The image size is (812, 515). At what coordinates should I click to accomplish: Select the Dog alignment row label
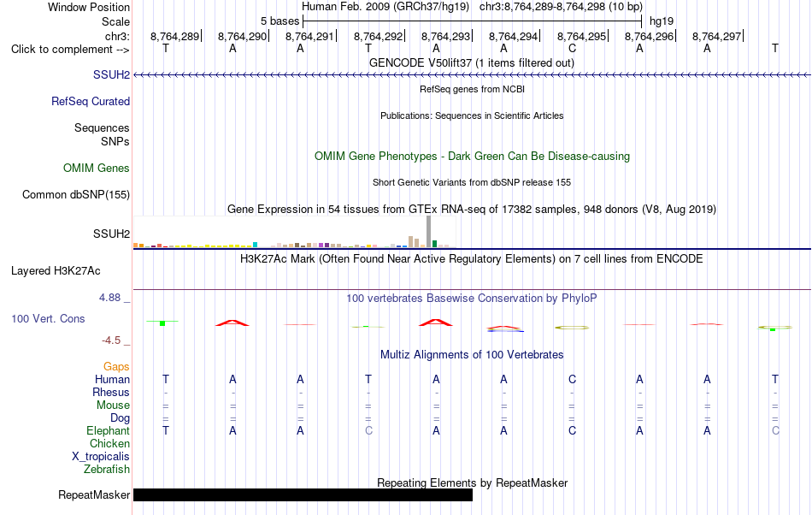pos(121,418)
